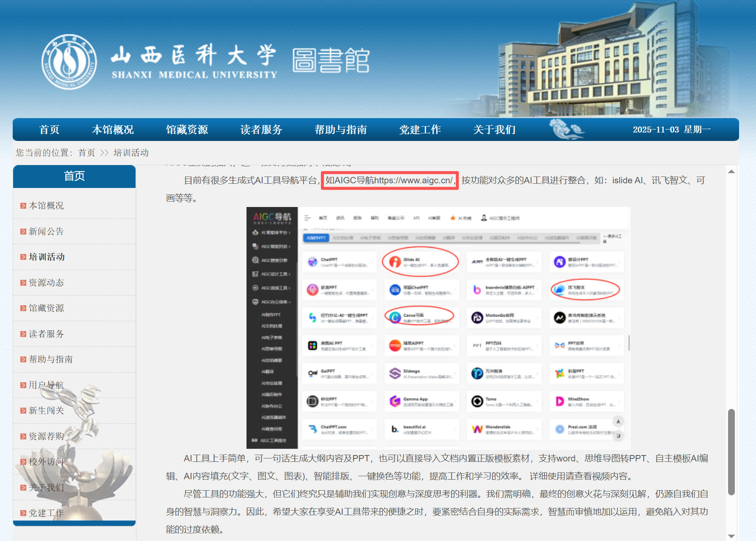Click the article's vertical scrollbar thumb
This screenshot has height=541, width=756.
pyautogui.click(x=731, y=451)
